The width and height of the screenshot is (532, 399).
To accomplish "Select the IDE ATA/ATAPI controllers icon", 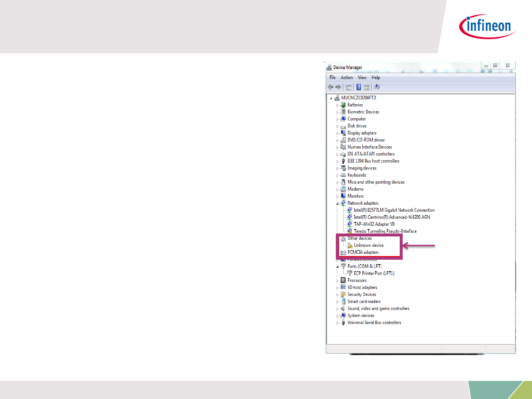I will click(x=343, y=154).
